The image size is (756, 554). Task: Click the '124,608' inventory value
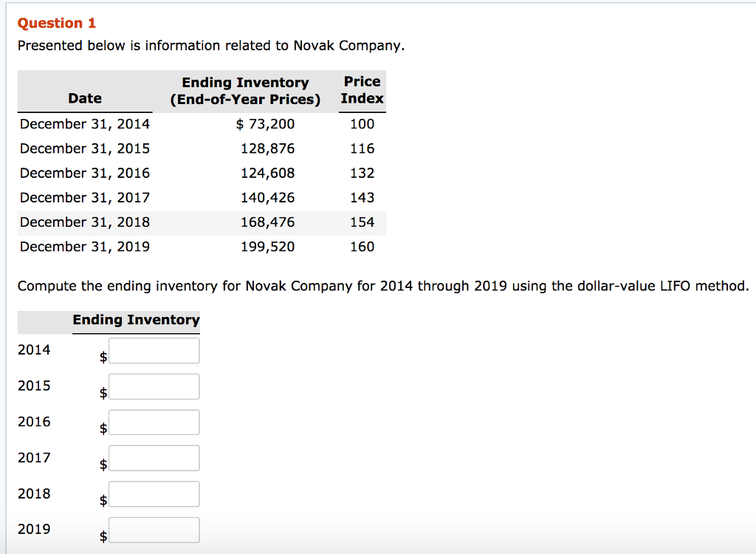pyautogui.click(x=267, y=174)
